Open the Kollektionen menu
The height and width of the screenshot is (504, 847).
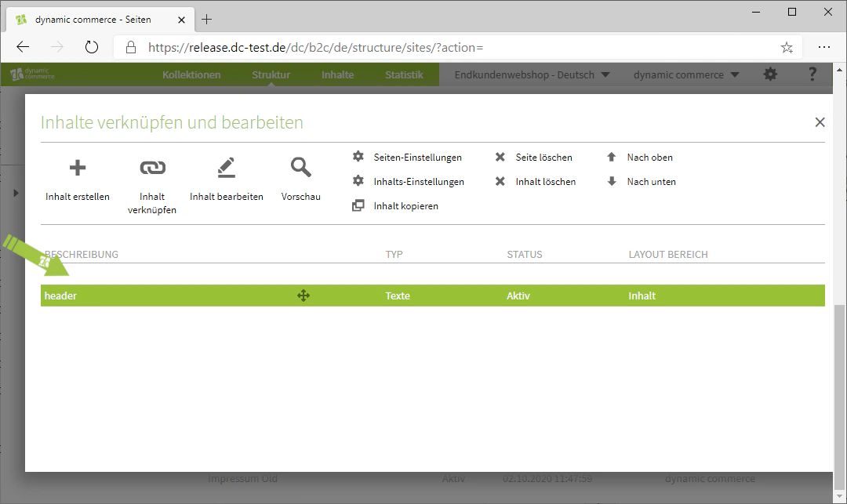pos(192,75)
